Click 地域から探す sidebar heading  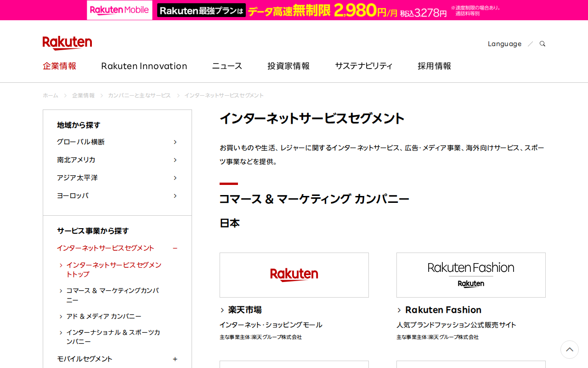(x=79, y=125)
